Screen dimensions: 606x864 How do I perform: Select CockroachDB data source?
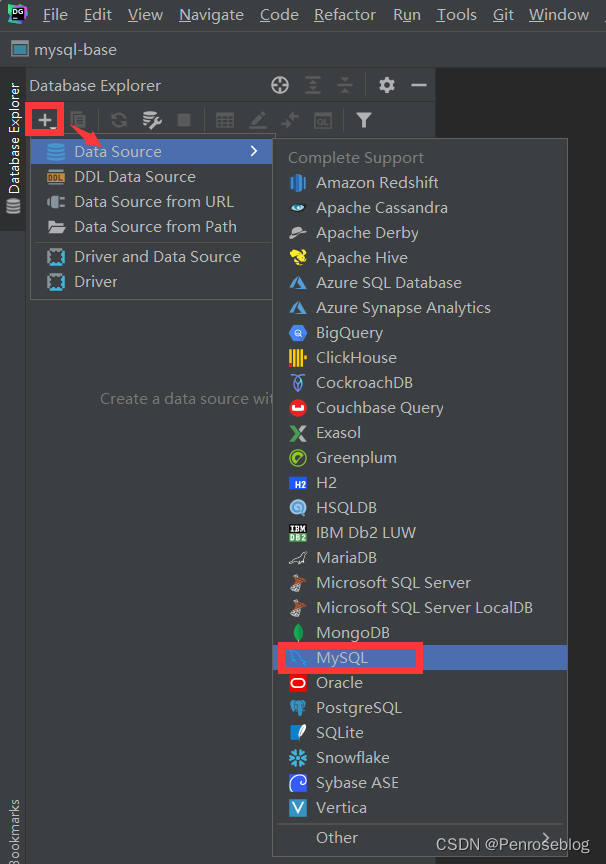point(420,382)
